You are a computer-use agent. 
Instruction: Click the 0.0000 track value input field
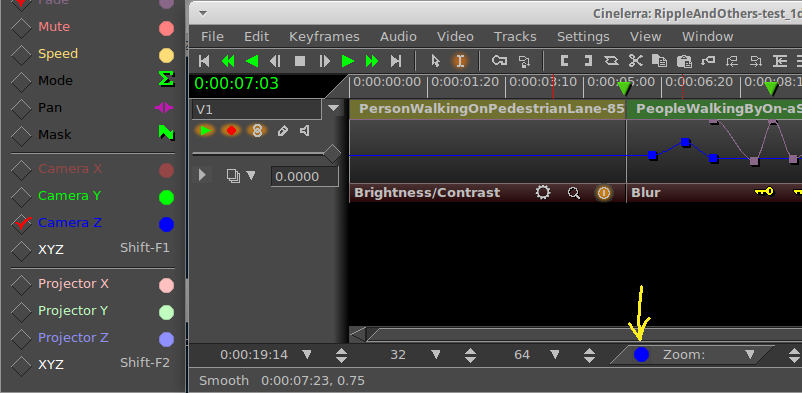(x=304, y=177)
